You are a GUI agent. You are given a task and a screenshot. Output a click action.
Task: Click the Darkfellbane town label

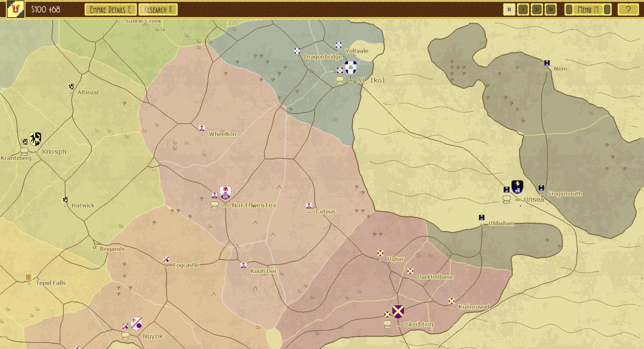(435, 277)
